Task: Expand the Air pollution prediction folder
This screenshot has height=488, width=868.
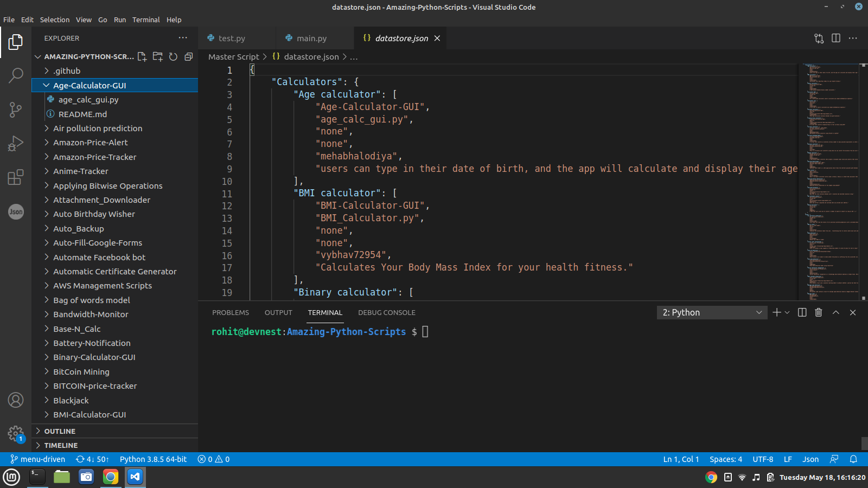Action: point(114,128)
